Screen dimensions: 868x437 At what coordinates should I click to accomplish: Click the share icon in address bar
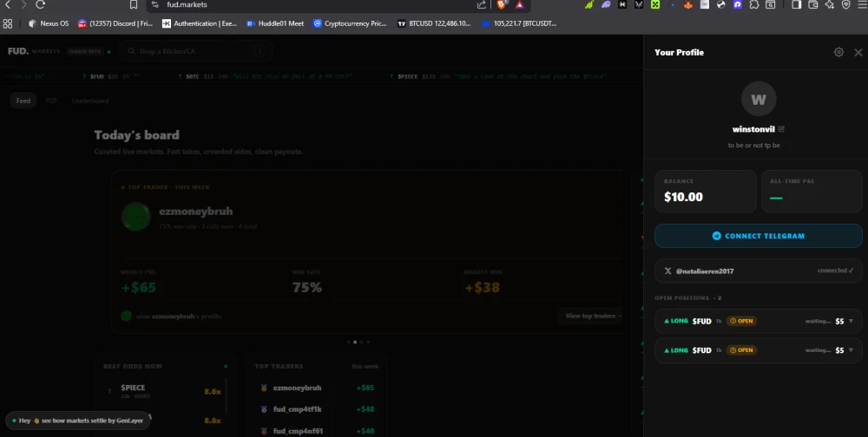(x=481, y=4)
